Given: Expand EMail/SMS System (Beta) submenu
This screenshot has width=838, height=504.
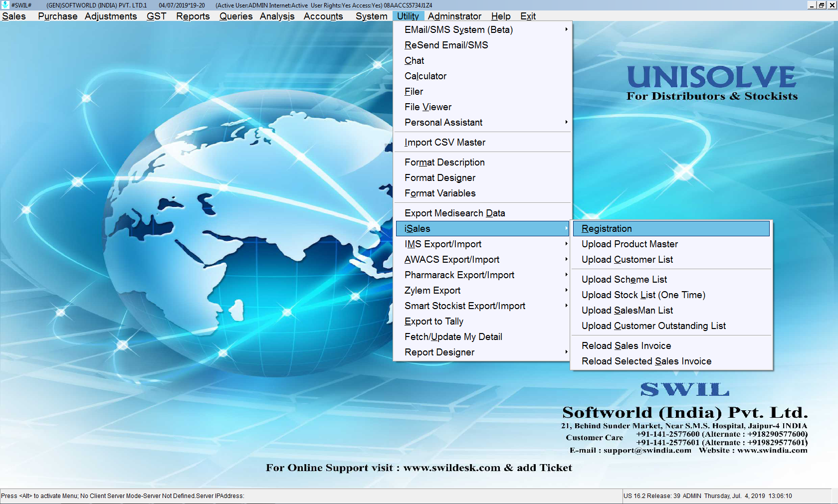Looking at the screenshot, I should tap(482, 29).
